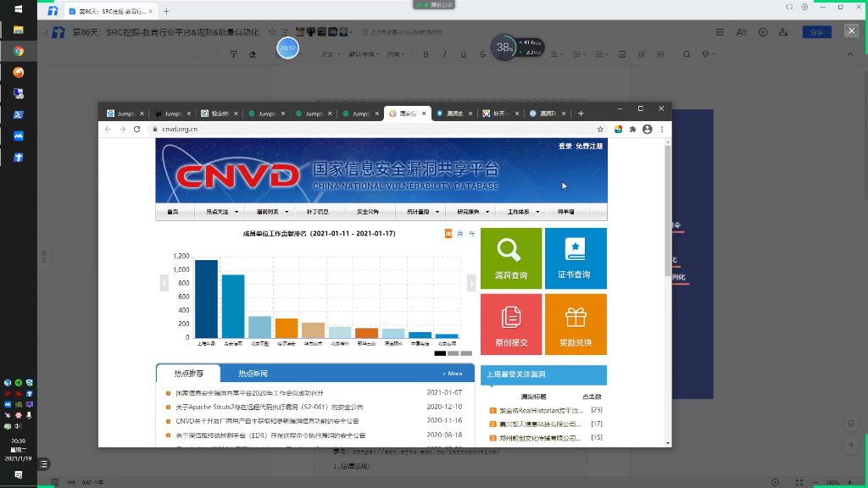This screenshot has width=868, height=488.
Task: Go back in the browser
Action: click(108, 129)
